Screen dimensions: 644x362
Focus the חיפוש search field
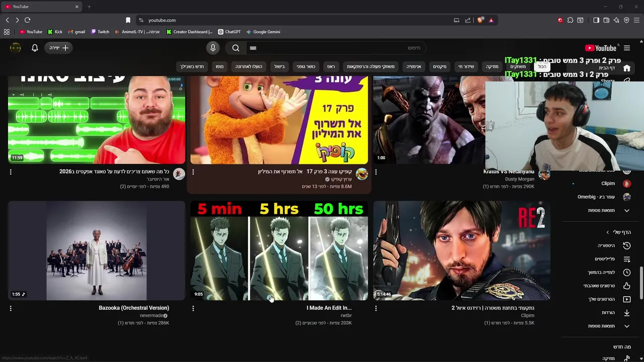(336, 48)
